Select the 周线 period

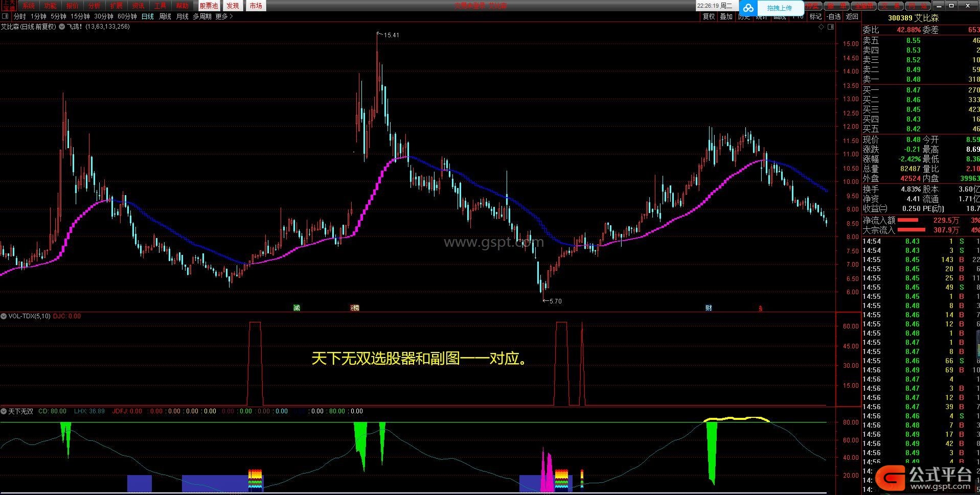(165, 16)
